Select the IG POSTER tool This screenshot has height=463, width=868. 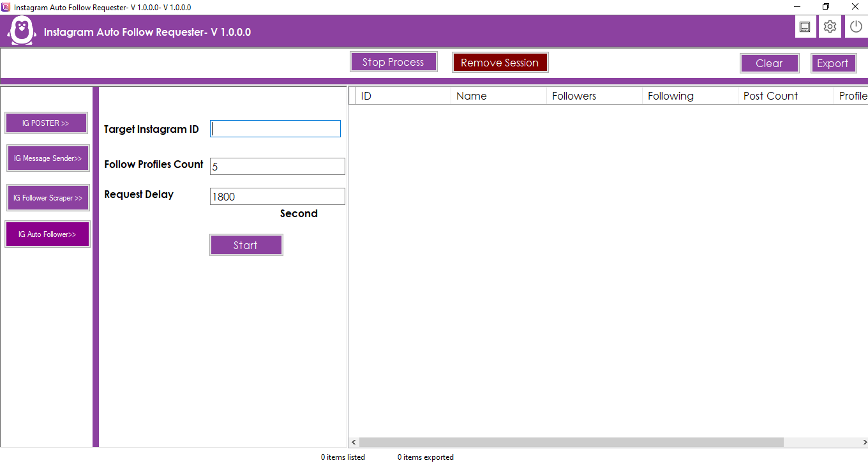point(46,123)
